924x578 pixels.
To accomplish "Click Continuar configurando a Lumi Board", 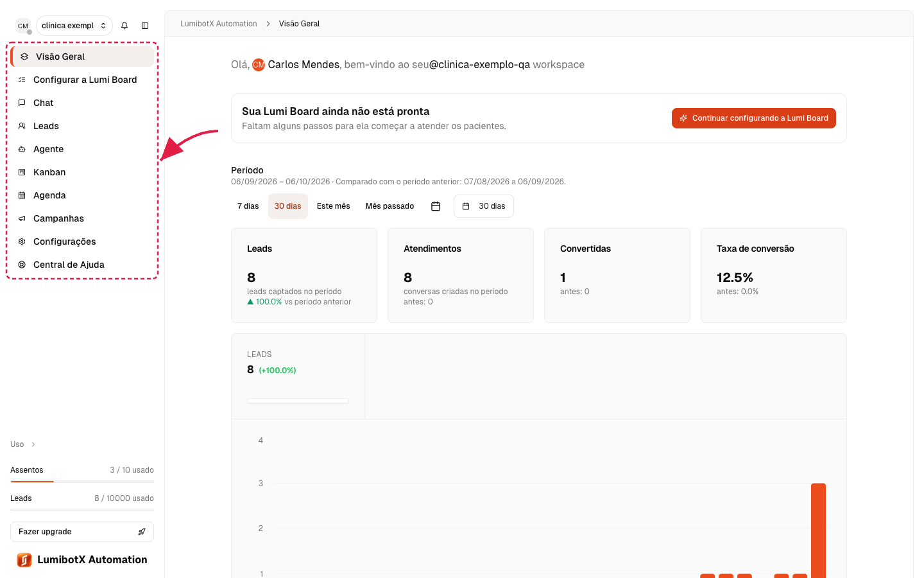I will [x=754, y=118].
